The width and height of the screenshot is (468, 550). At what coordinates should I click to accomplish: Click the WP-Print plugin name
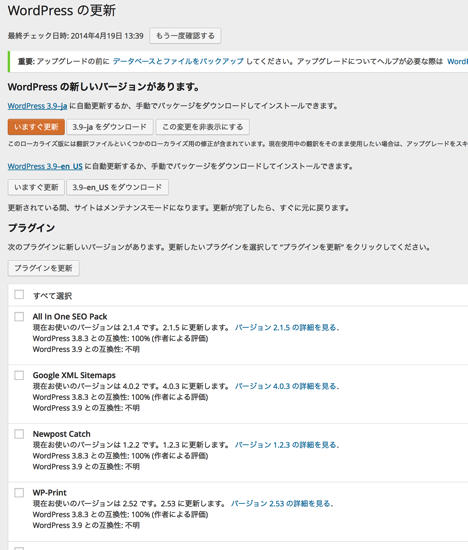coord(49,492)
